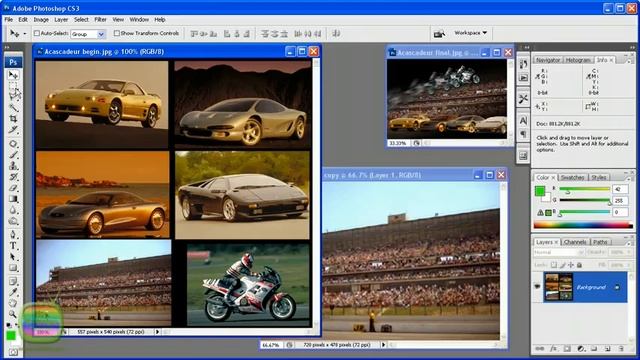
Task: Toggle Lock all padlock icon
Action: pos(579,265)
